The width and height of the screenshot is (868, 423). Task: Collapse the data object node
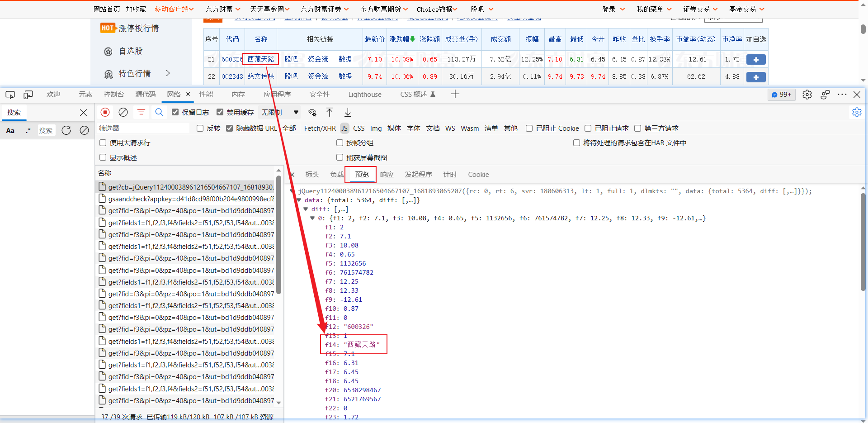[x=298, y=200]
